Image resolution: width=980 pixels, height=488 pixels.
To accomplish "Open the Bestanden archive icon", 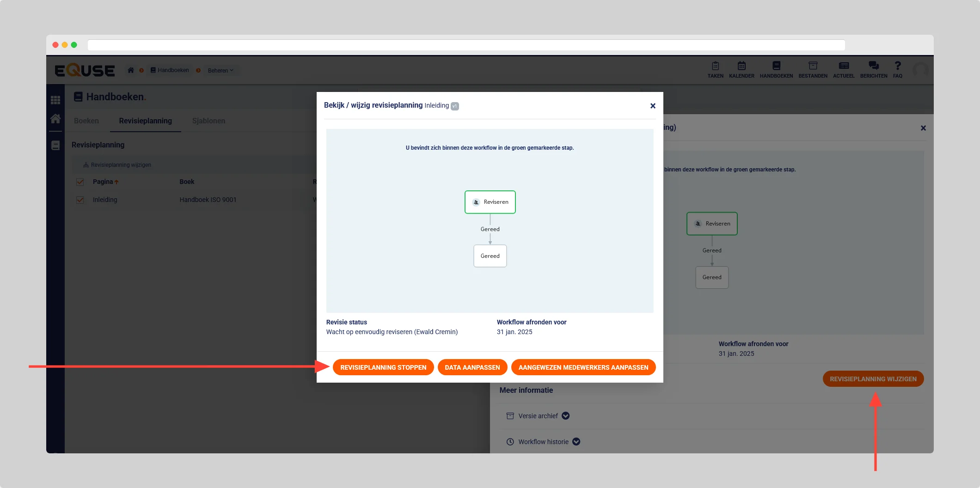I will pos(813,66).
